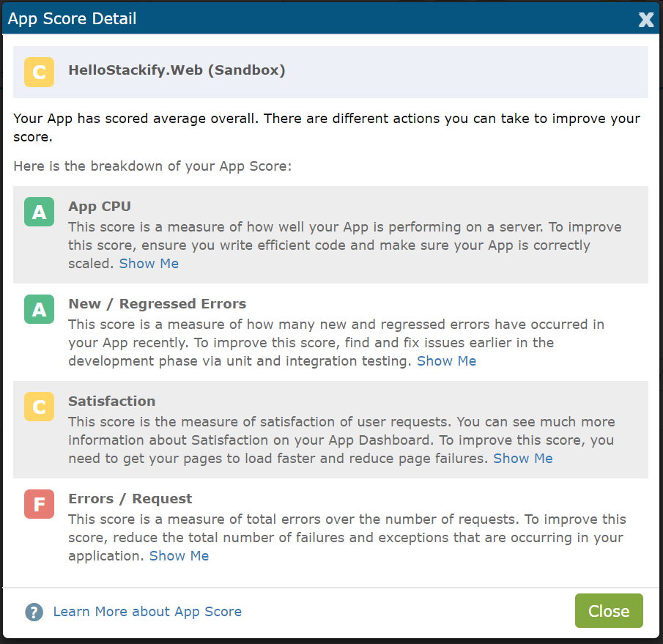
Task: Follow Show Me link for New / Regressed Errors
Action: click(x=446, y=360)
